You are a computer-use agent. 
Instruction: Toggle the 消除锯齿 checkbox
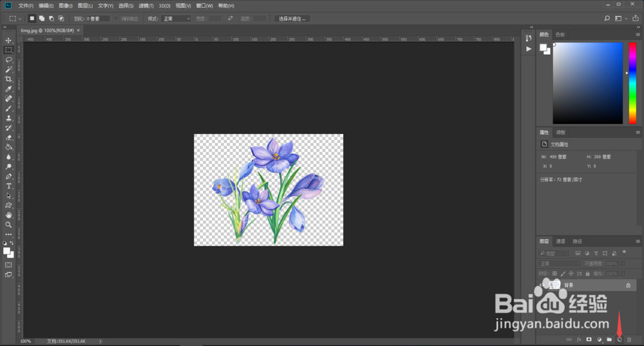[116, 19]
